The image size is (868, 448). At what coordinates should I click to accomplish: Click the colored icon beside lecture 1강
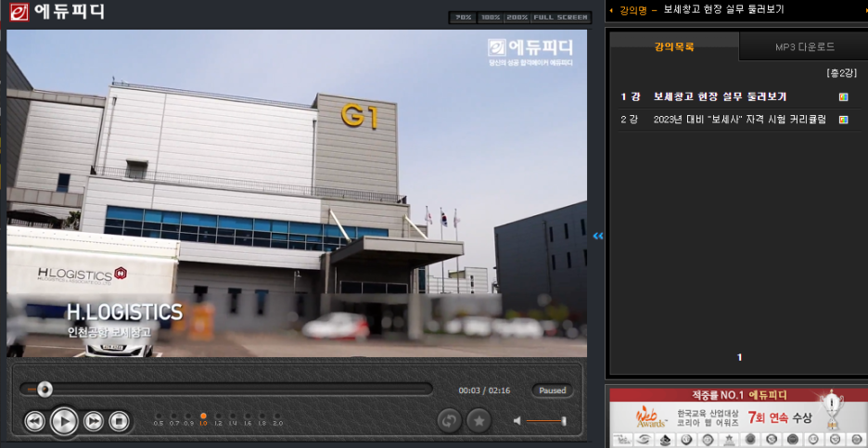point(843,96)
